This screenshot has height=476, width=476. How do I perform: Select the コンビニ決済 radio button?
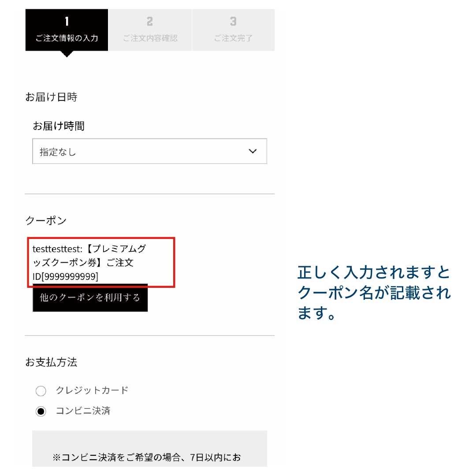point(41,411)
